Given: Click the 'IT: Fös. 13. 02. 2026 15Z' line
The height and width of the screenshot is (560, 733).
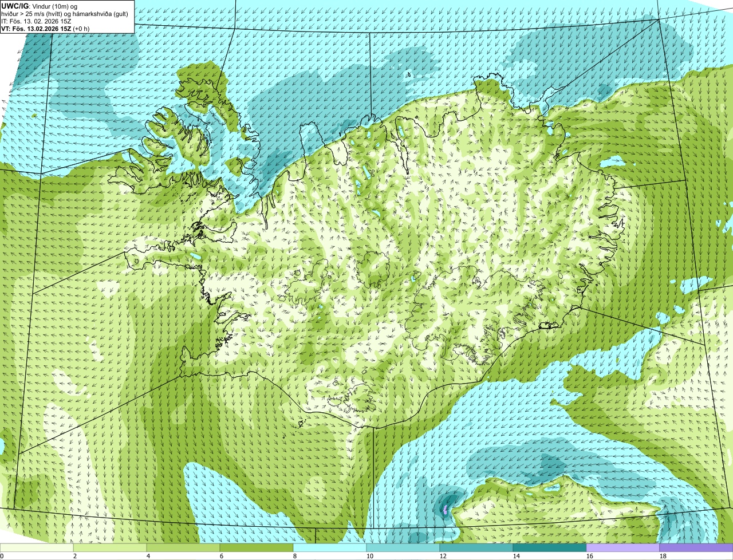Looking at the screenshot, I should [x=37, y=21].
